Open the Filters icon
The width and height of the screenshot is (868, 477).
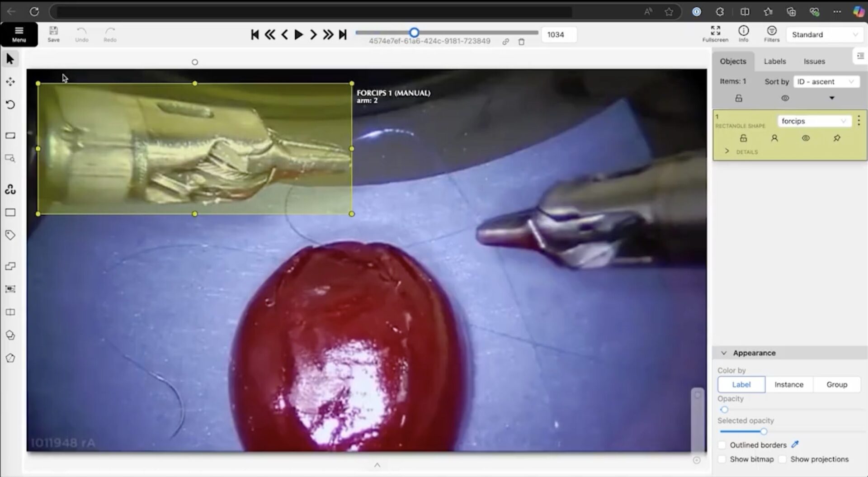pos(771,34)
